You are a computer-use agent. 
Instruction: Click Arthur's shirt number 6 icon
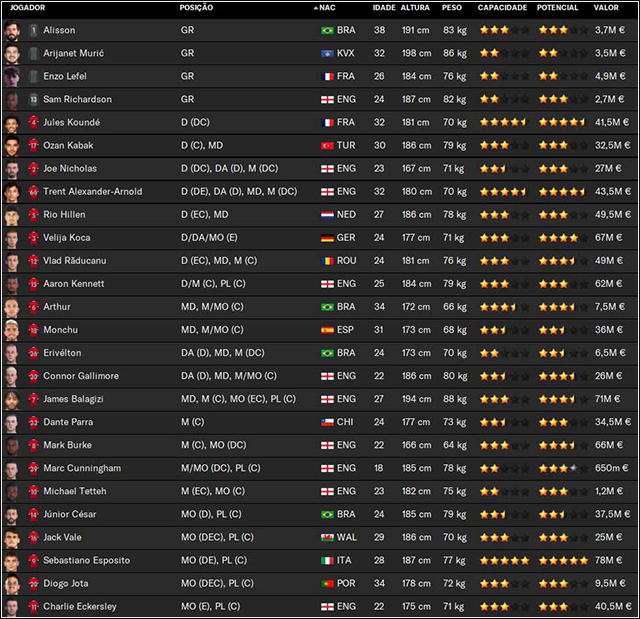tap(33, 307)
